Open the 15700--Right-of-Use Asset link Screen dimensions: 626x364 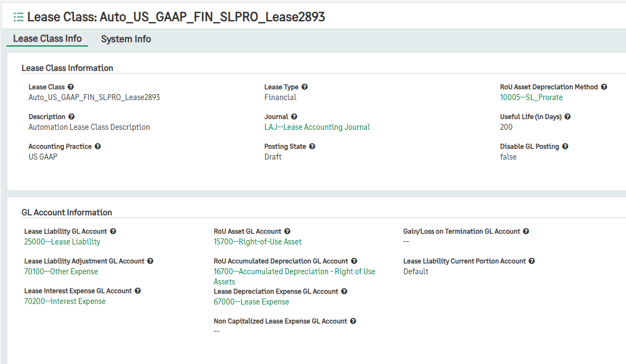pos(258,242)
